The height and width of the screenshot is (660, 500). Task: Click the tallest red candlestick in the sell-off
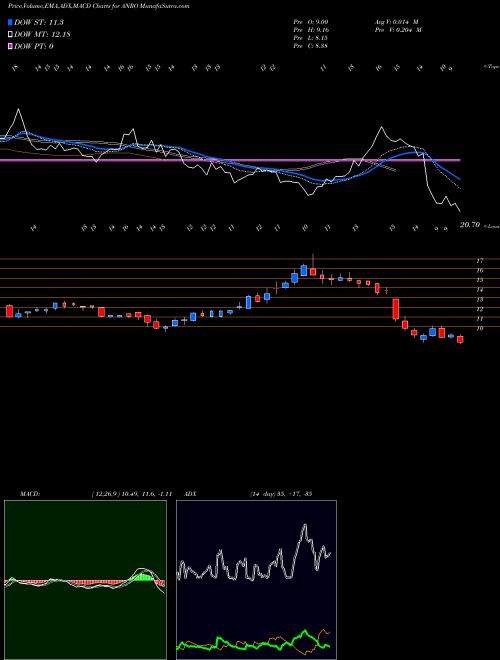(x=396, y=309)
